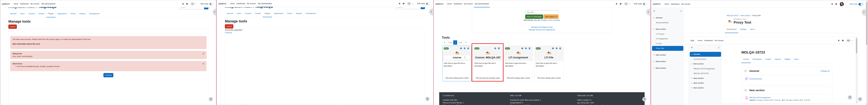Delete the LTI File tool
This screenshot has height=105, width=868.
point(560,48)
